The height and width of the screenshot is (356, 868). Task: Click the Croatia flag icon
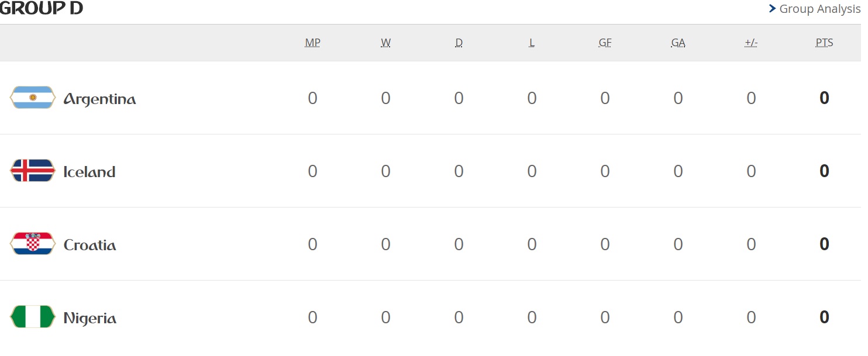click(33, 244)
